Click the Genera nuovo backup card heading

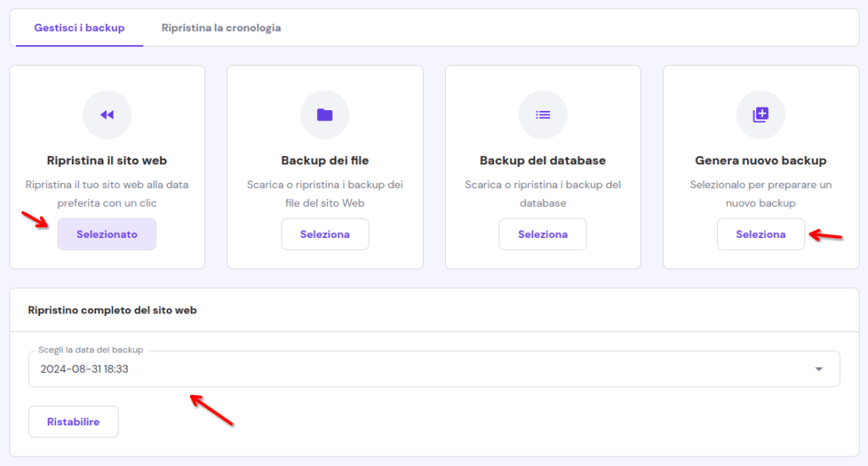point(760,160)
